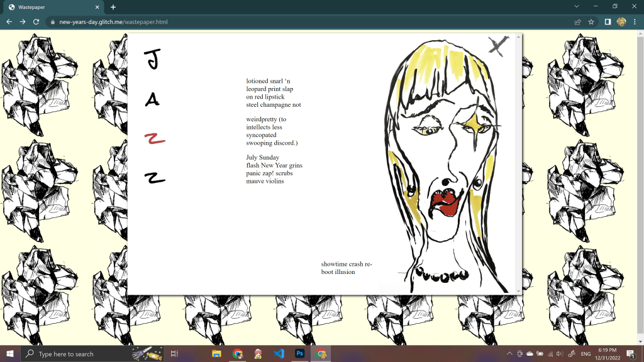Click the letter J drawing

point(152,59)
